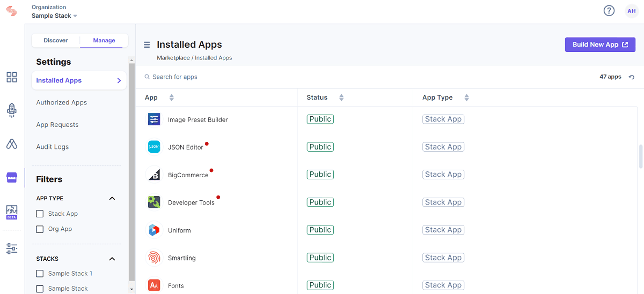The image size is (644, 294).
Task: Open the sliders settings icon in left rail
Action: pos(12,249)
